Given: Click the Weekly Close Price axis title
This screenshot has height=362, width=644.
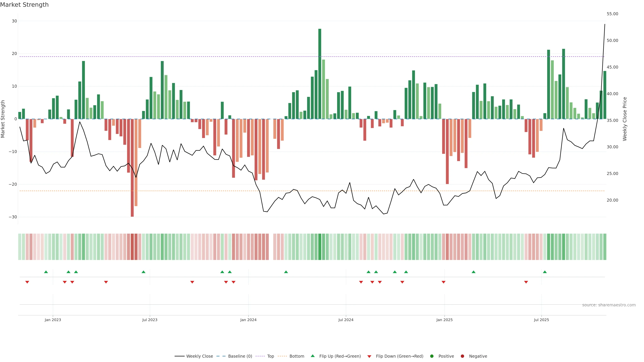Looking at the screenshot, I should [625, 119].
